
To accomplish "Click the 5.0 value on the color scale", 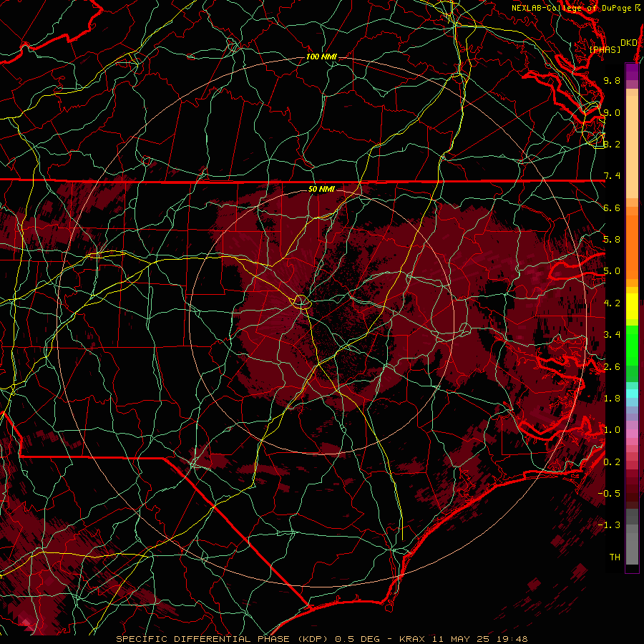I will point(612,271).
